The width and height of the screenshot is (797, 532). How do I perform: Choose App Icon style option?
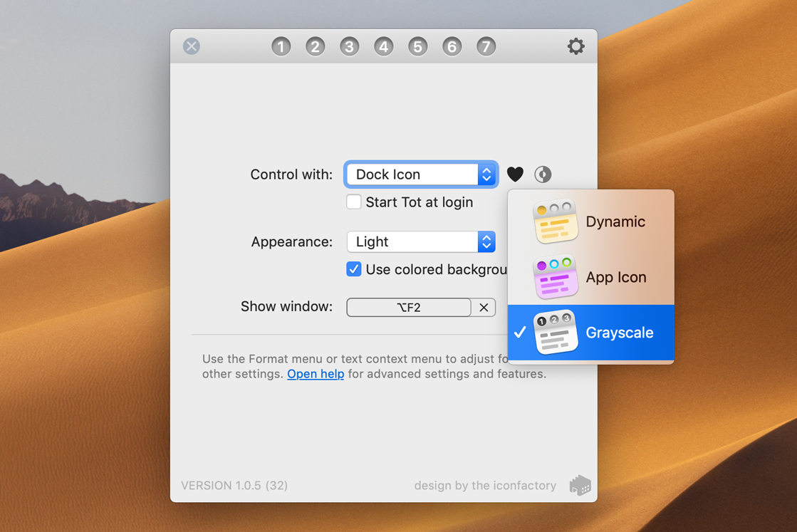pos(590,277)
